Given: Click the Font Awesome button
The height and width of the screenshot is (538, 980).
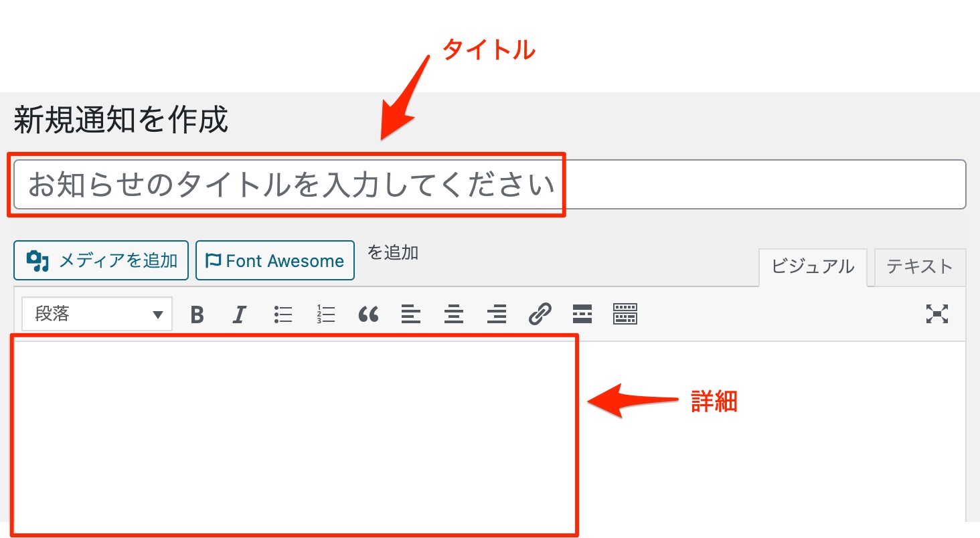Looking at the screenshot, I should [275, 260].
